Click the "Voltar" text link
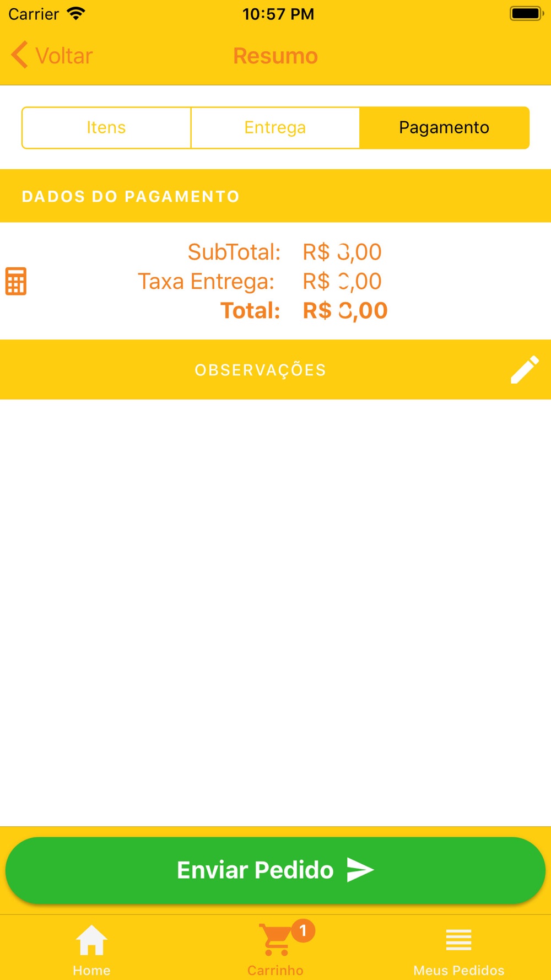The width and height of the screenshot is (551, 980). (x=64, y=56)
